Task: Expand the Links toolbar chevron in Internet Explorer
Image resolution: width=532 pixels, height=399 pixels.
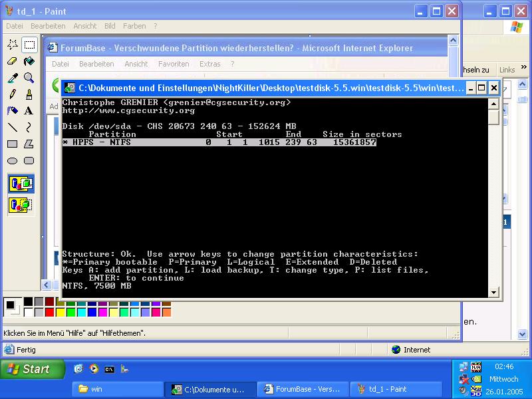Action: pos(524,67)
